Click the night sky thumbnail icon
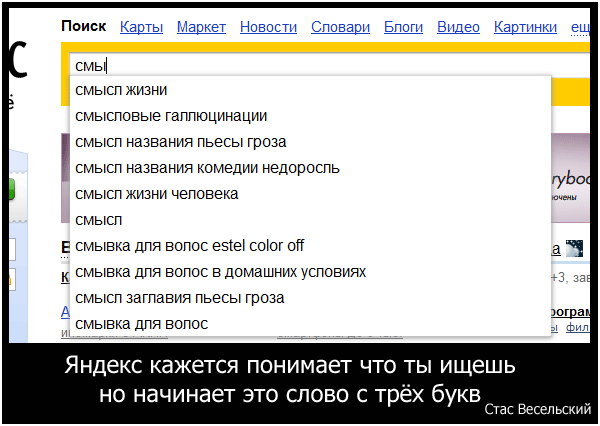 574,248
